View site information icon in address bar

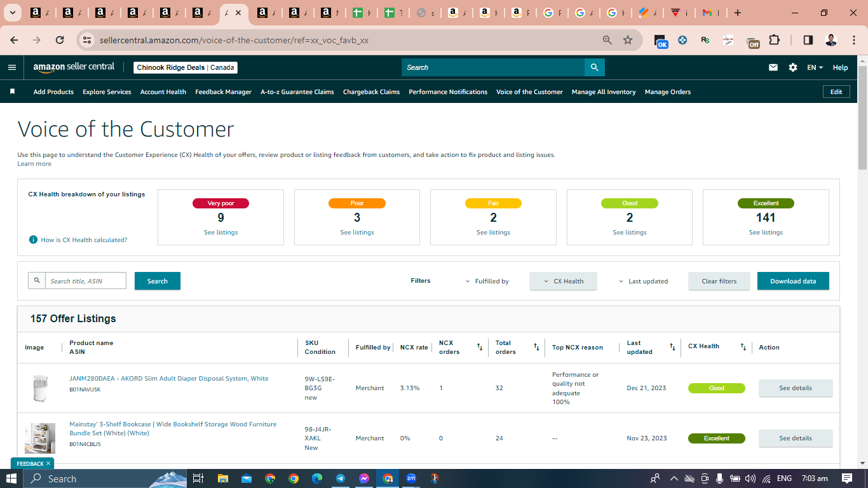coord(87,40)
